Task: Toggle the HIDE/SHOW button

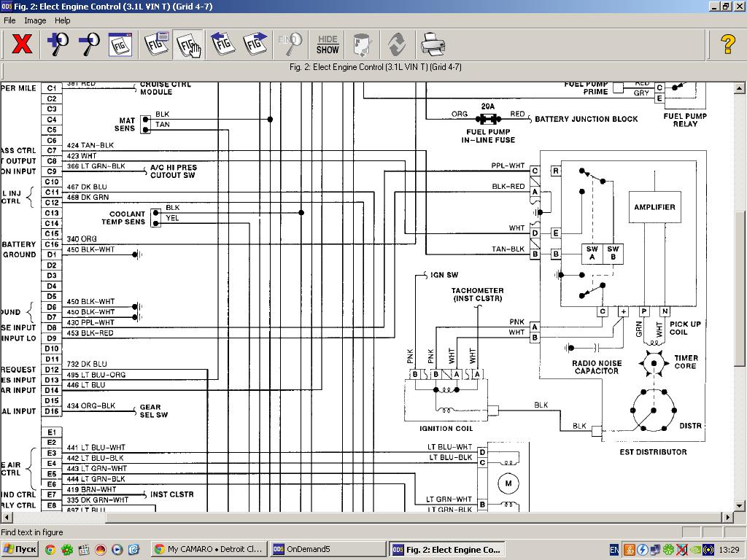Action: pyautogui.click(x=328, y=44)
